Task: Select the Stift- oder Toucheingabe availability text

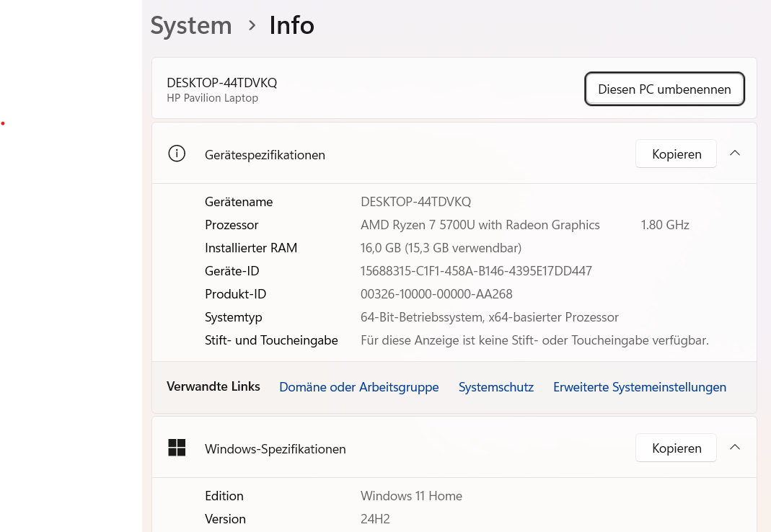Action: coord(535,340)
